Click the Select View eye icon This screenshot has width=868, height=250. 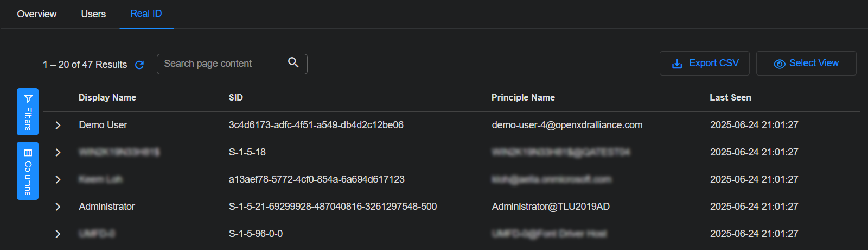coord(779,64)
